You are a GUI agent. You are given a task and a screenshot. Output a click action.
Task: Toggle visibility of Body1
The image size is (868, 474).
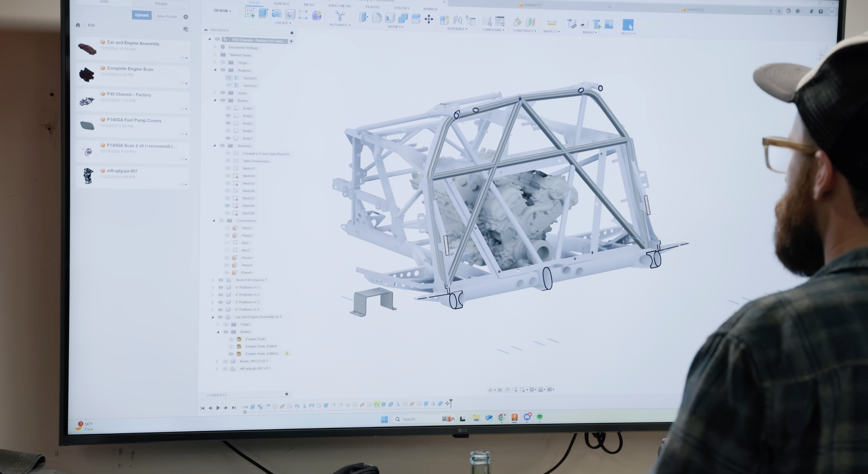[228, 108]
